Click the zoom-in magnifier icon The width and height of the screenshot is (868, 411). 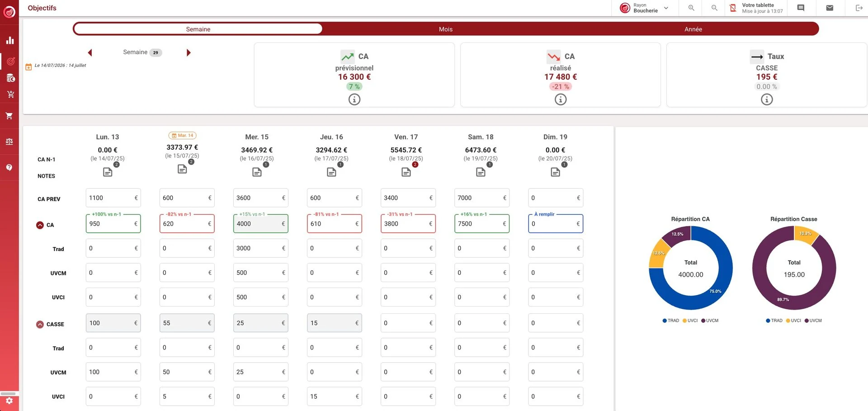[691, 8]
